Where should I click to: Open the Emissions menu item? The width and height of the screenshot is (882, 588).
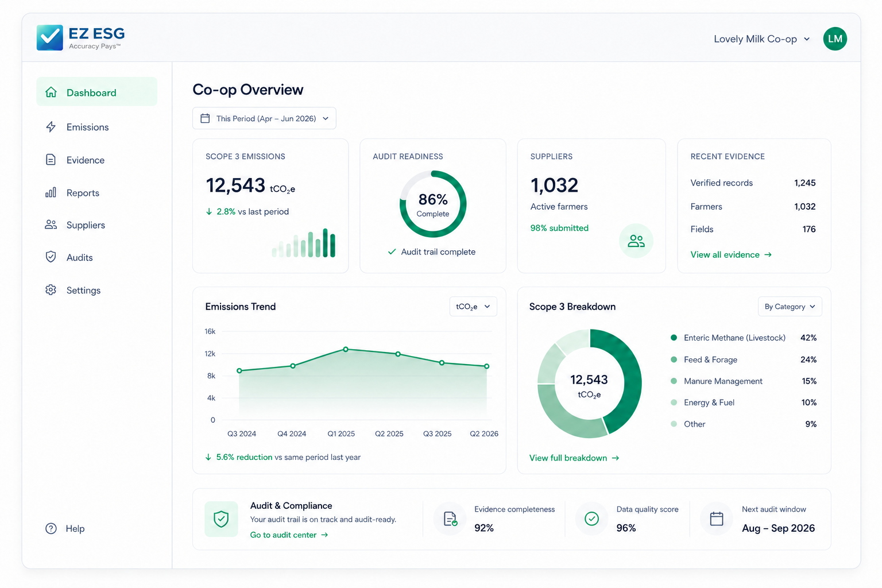tap(96, 127)
